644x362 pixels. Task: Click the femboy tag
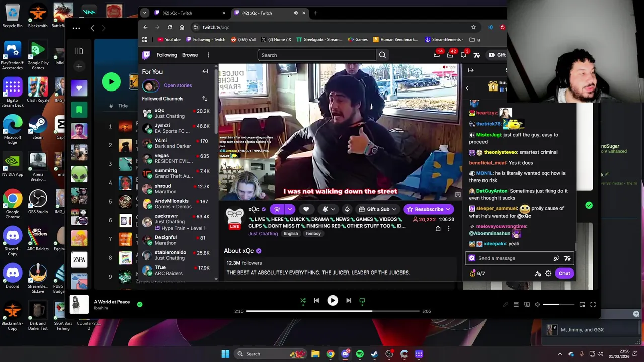point(313,234)
